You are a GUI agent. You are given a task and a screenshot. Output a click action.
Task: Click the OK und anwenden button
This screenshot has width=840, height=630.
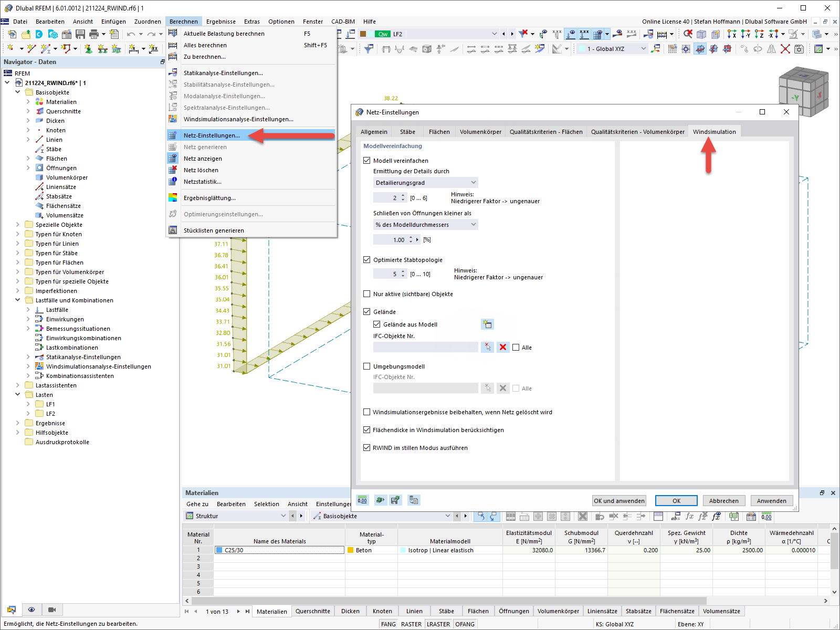(x=619, y=500)
